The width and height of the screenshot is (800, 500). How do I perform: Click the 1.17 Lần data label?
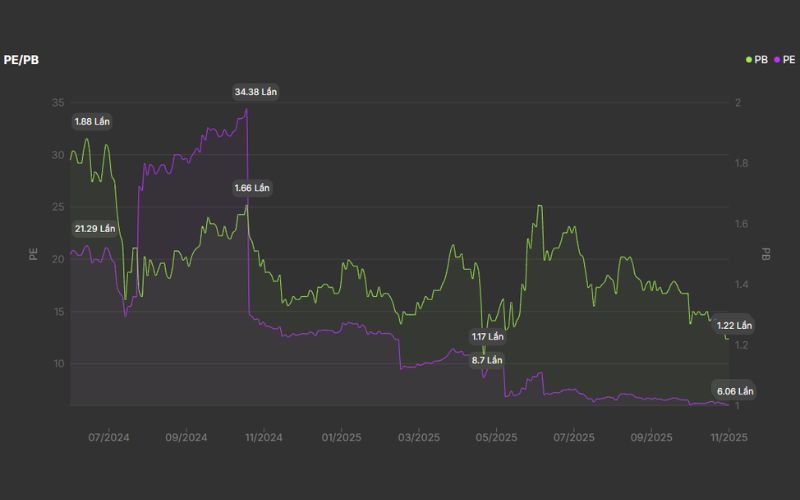488,337
